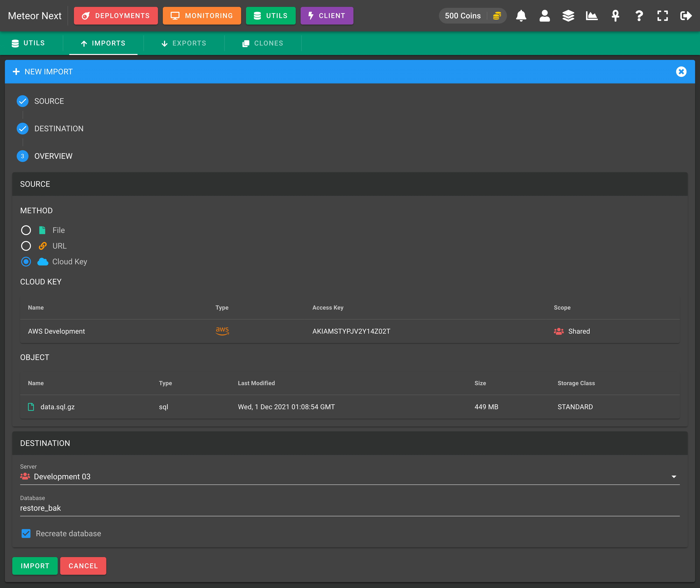
Task: Click the Overview step number 3
Action: pyautogui.click(x=23, y=156)
